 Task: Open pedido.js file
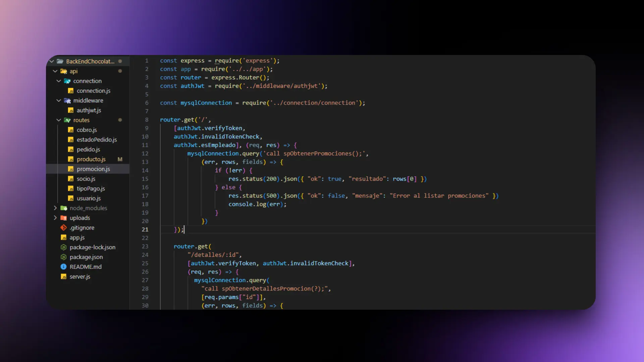pyautogui.click(x=89, y=149)
